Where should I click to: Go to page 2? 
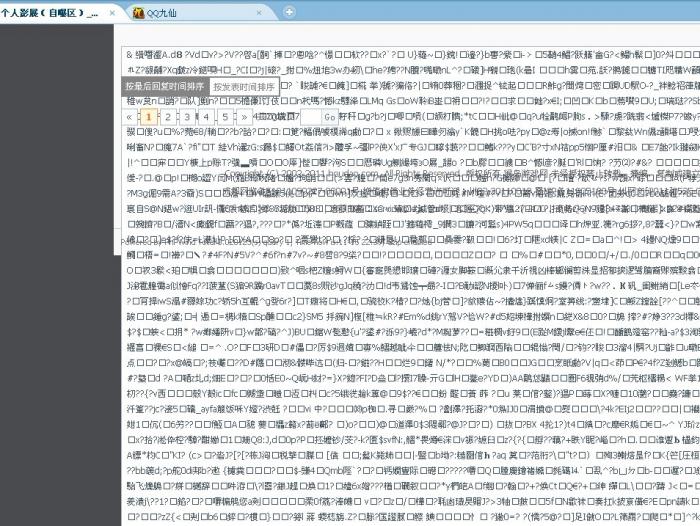168,117
